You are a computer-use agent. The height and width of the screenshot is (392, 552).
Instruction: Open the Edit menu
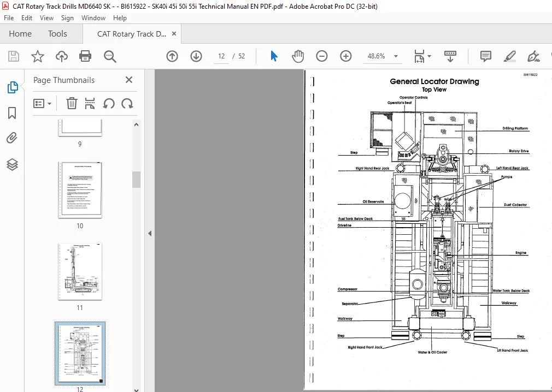[x=26, y=18]
